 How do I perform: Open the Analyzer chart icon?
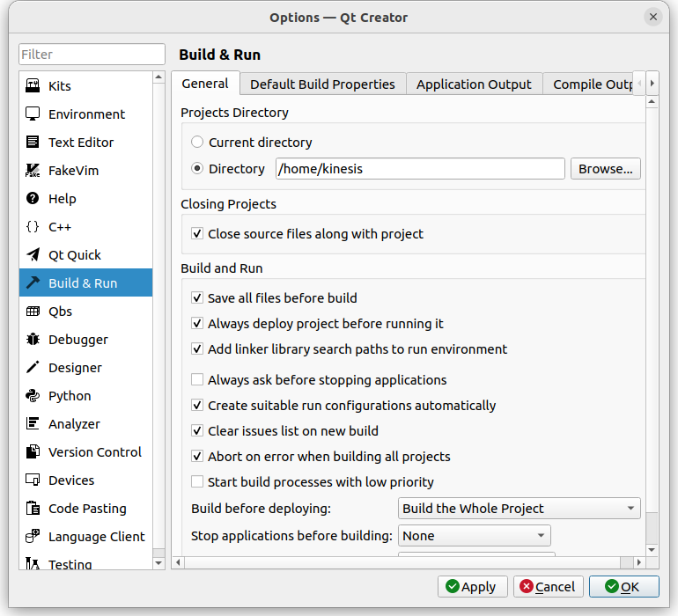click(33, 423)
